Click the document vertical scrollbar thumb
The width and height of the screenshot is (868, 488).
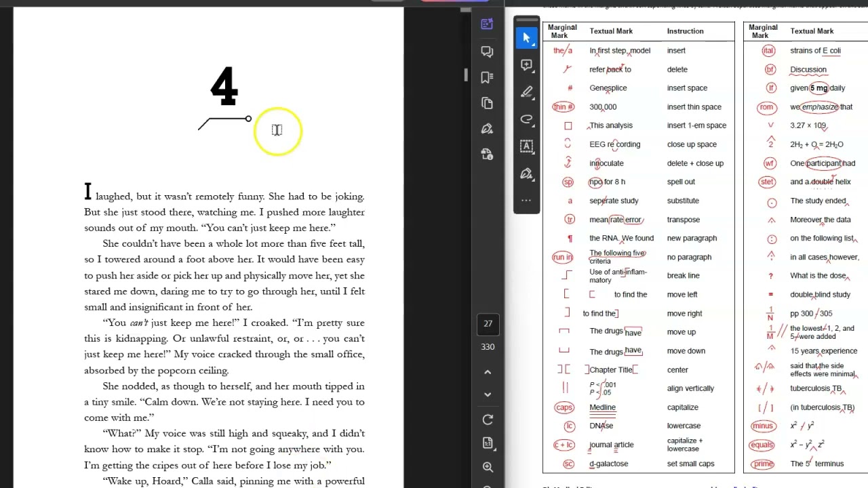click(x=466, y=75)
